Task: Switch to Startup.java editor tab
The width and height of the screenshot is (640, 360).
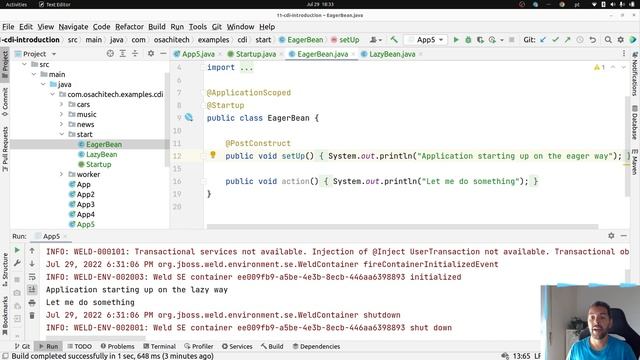Action: point(255,54)
